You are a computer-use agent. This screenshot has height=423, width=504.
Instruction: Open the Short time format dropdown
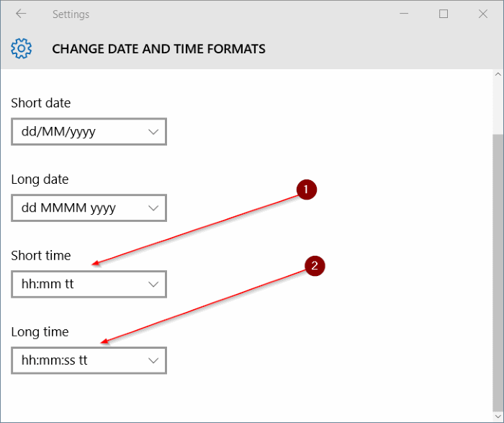tap(89, 284)
